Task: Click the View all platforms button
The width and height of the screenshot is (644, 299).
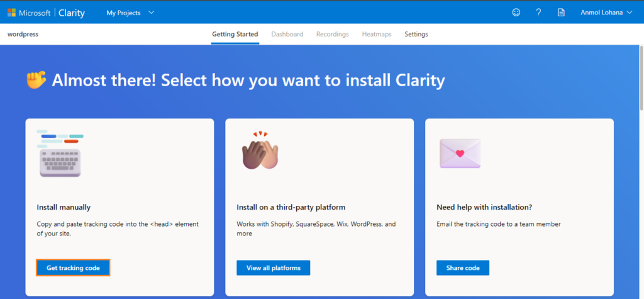Action: [x=273, y=268]
